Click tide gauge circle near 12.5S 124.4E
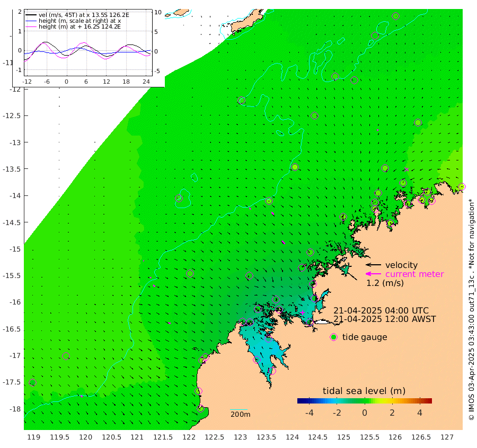Image resolution: width=477 pixels, height=448 pixels. (314, 116)
